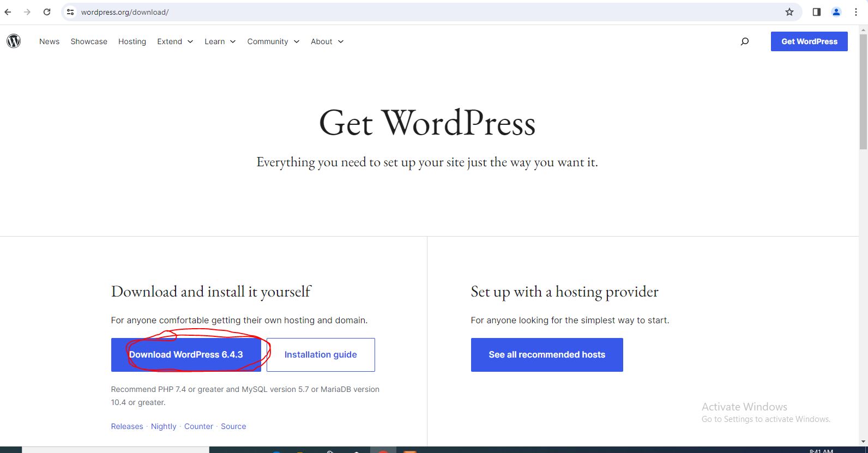The width and height of the screenshot is (868, 453).
Task: Open the site search magnifier icon
Action: [x=745, y=41]
